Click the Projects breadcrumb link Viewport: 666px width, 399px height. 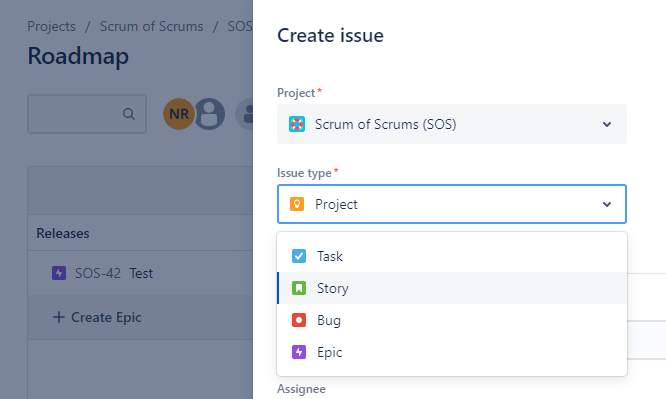coord(51,26)
